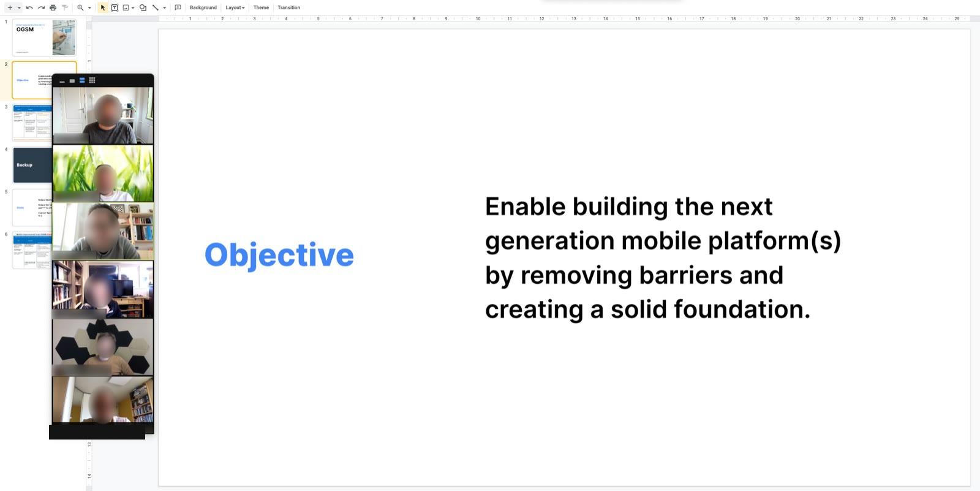Select slide 5 Goals thumbnail
This screenshot has width=980, height=491.
pyautogui.click(x=32, y=208)
